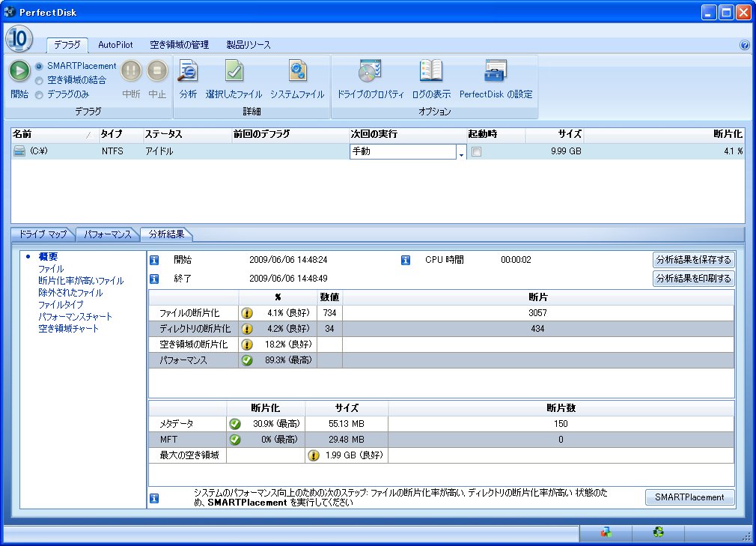756x546 pixels.
Task: Click warning icon in ディレクトリの断片化 row
Action: pyautogui.click(x=247, y=329)
